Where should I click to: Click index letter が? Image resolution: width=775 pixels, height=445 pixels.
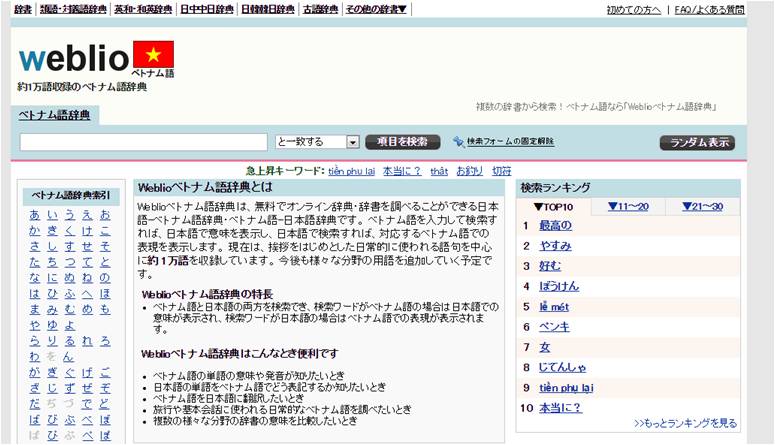(x=35, y=372)
